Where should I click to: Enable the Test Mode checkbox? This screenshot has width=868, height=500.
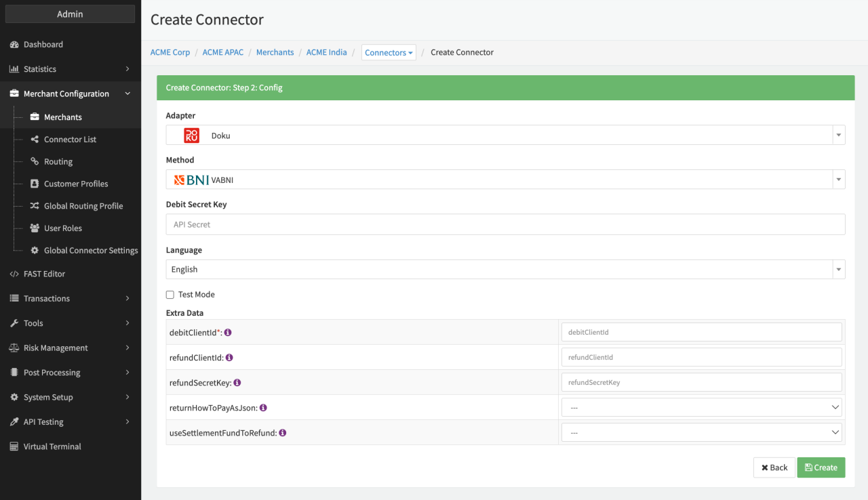170,295
